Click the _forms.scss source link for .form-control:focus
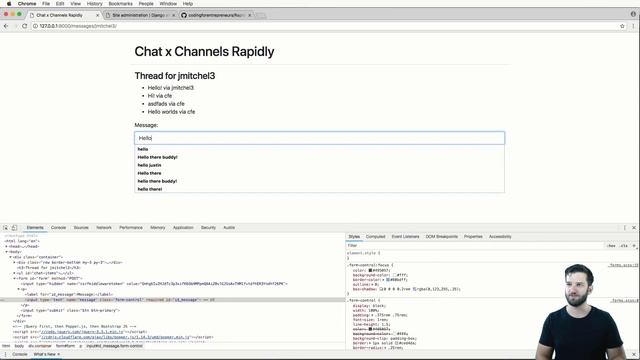 tap(624, 265)
